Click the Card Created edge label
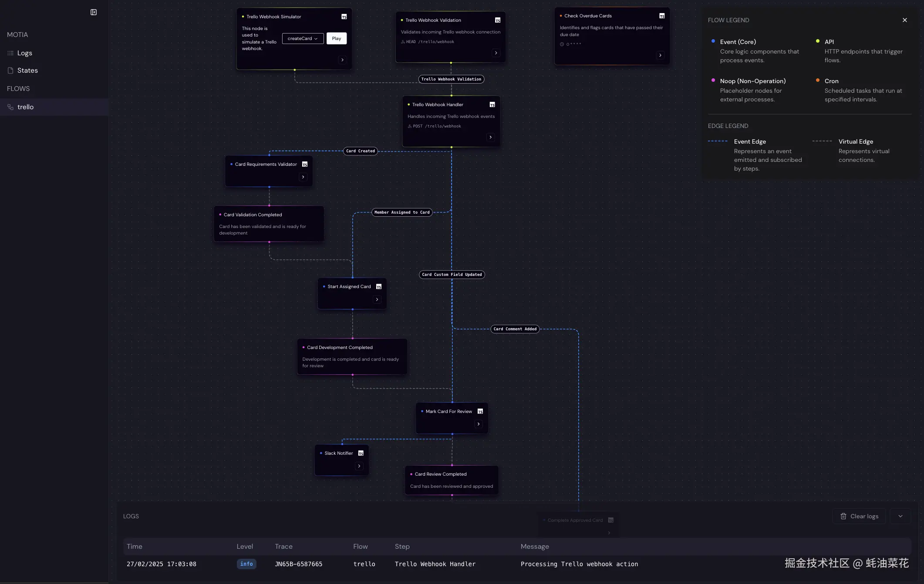This screenshot has height=584, width=924. pyautogui.click(x=361, y=151)
